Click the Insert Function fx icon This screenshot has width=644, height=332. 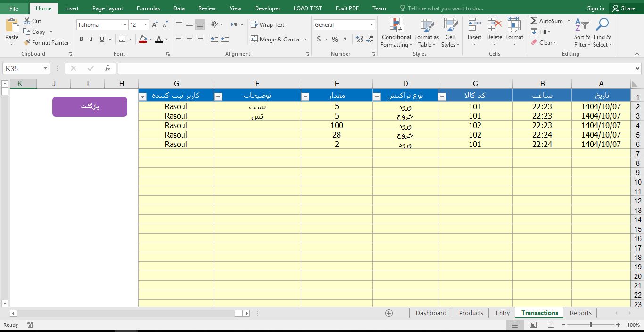coord(107,68)
